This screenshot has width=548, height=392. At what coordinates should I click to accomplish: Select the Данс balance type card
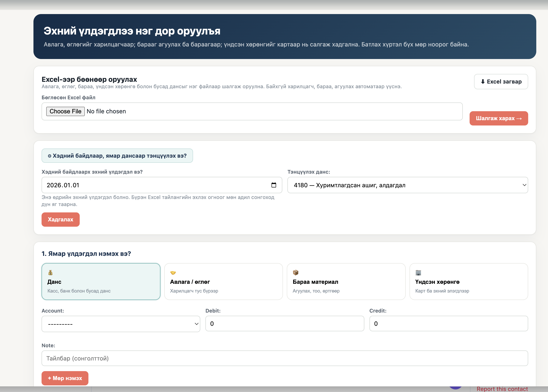(101, 281)
